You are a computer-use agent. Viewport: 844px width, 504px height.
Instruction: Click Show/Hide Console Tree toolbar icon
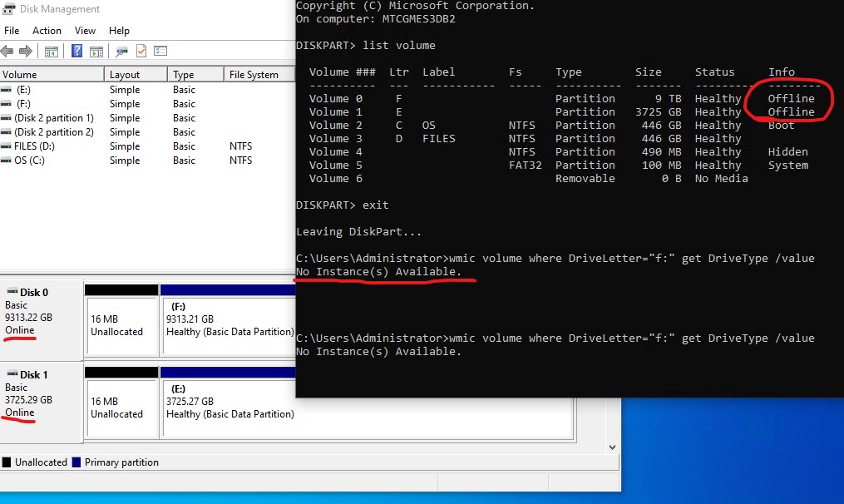pos(52,52)
